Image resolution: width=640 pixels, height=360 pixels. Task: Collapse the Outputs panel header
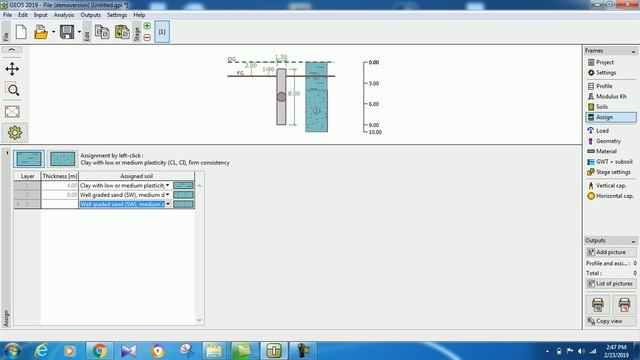point(633,241)
